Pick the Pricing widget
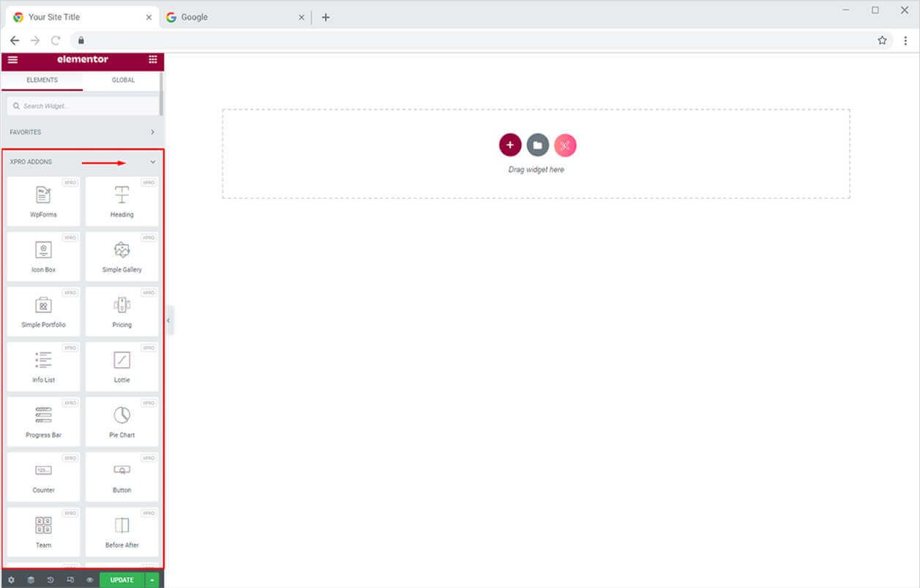Screen dimensions: 920x588 pos(121,312)
